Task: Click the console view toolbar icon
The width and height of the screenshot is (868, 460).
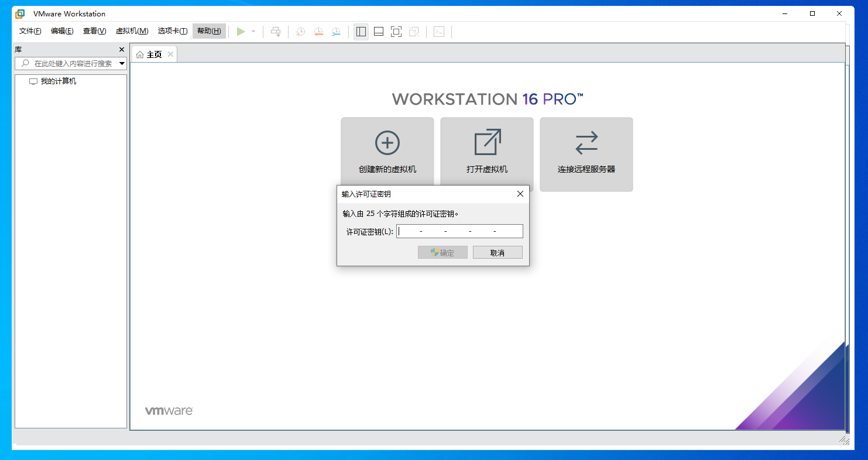Action: click(439, 32)
